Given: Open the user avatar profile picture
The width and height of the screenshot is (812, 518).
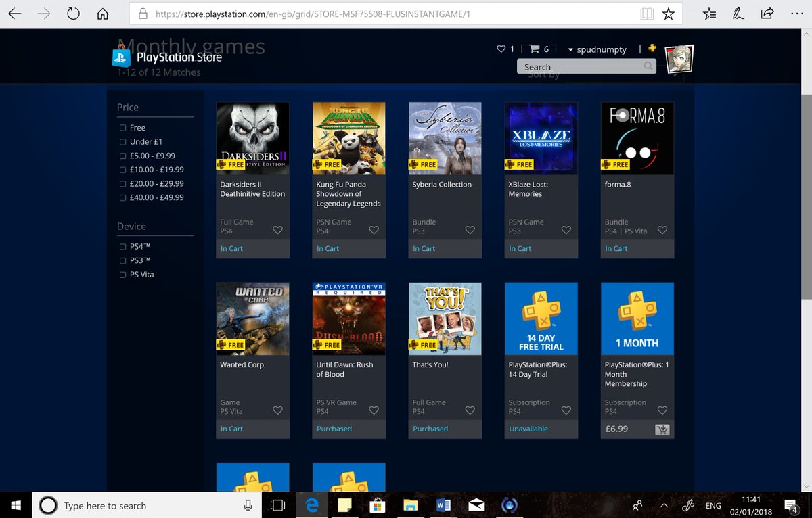Looking at the screenshot, I should [680, 60].
